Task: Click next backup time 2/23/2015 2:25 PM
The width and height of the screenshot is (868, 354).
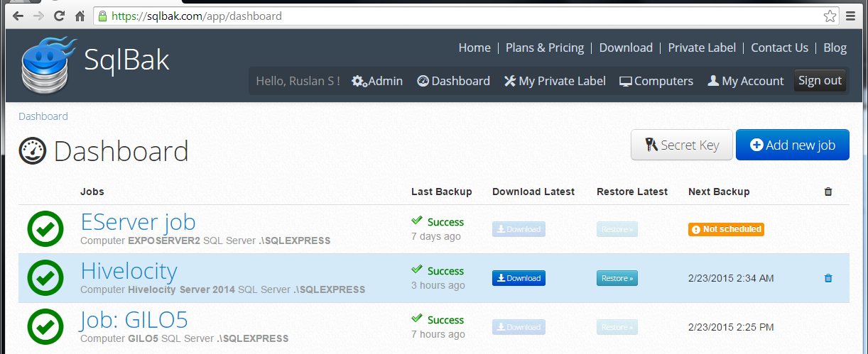Action: (x=731, y=327)
